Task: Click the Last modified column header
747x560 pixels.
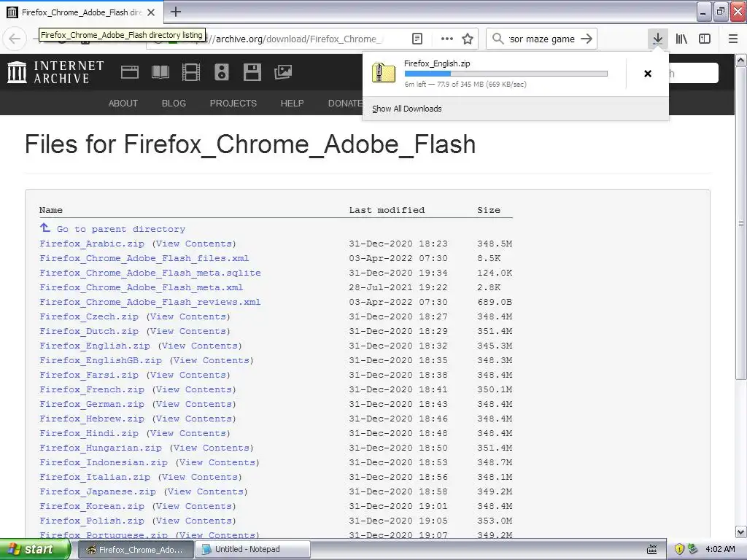Action: (x=387, y=210)
